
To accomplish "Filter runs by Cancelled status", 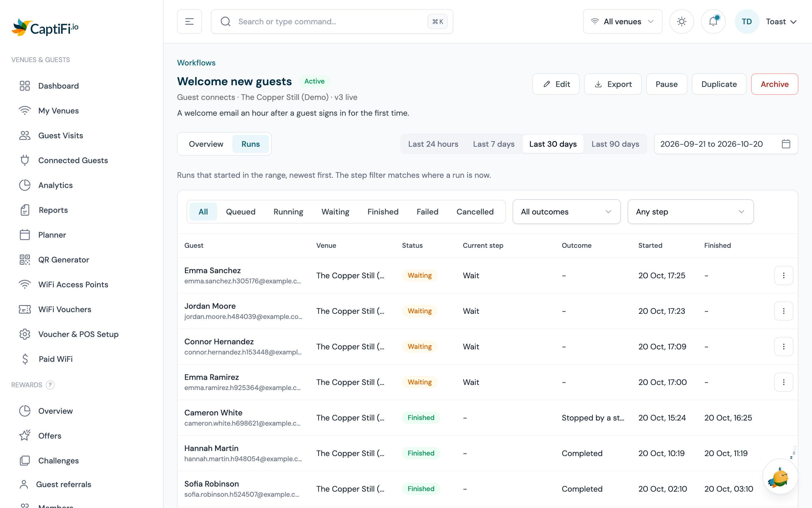I will point(475,212).
